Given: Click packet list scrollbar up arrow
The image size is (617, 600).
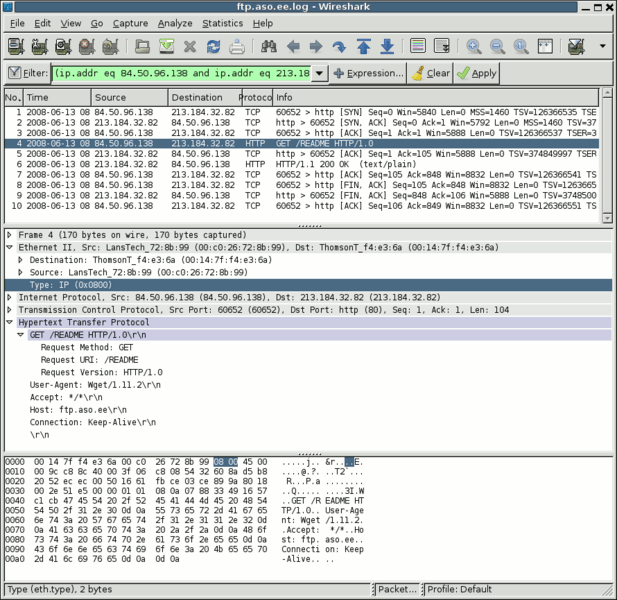Looking at the screenshot, I should 607,93.
